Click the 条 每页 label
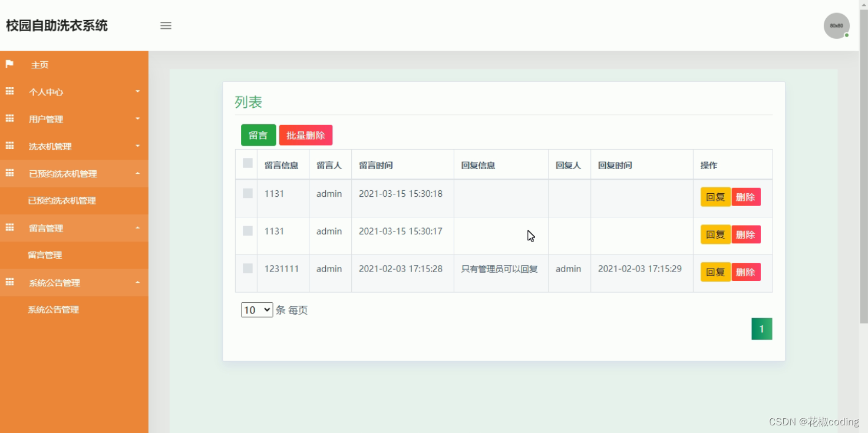Image resolution: width=868 pixels, height=433 pixels. coord(292,310)
